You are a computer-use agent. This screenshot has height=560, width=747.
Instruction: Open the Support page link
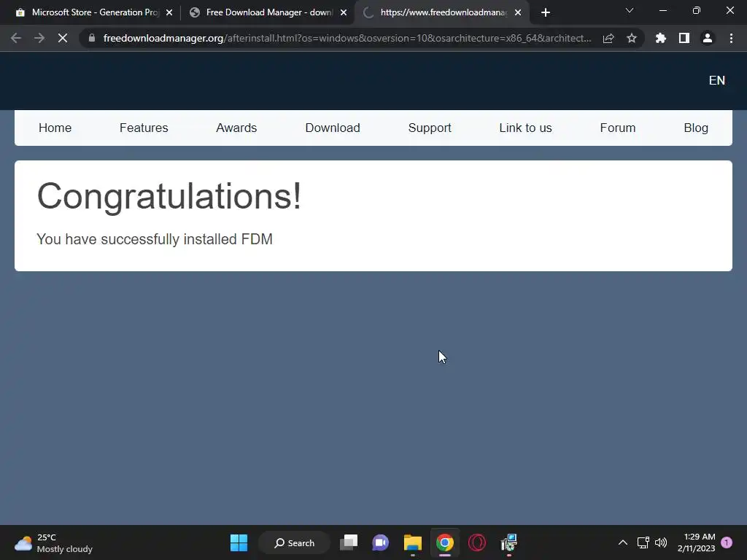[430, 128]
